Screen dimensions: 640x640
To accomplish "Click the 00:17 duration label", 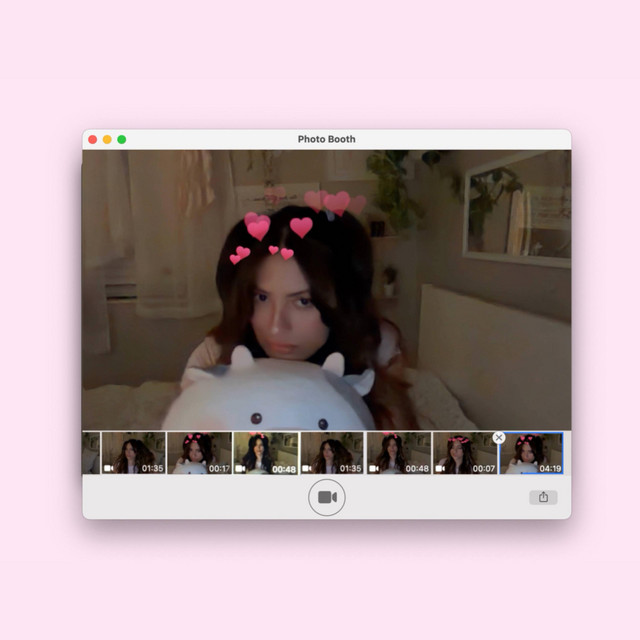I will point(220,469).
